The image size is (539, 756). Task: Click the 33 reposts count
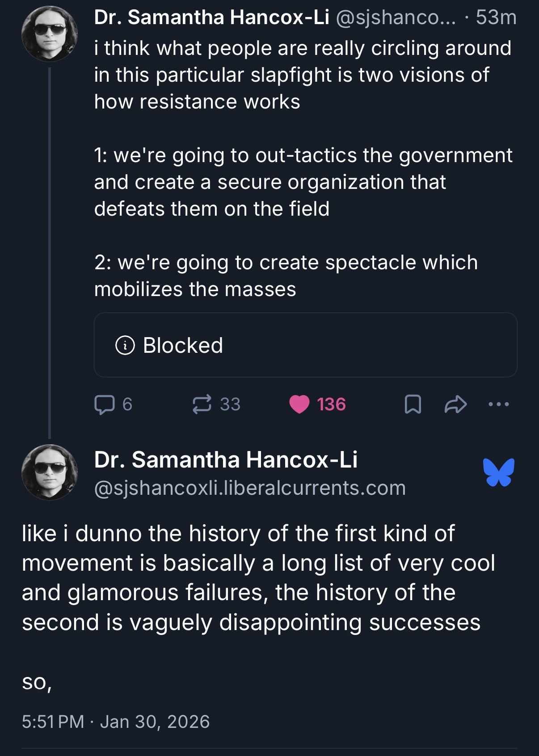point(230,405)
